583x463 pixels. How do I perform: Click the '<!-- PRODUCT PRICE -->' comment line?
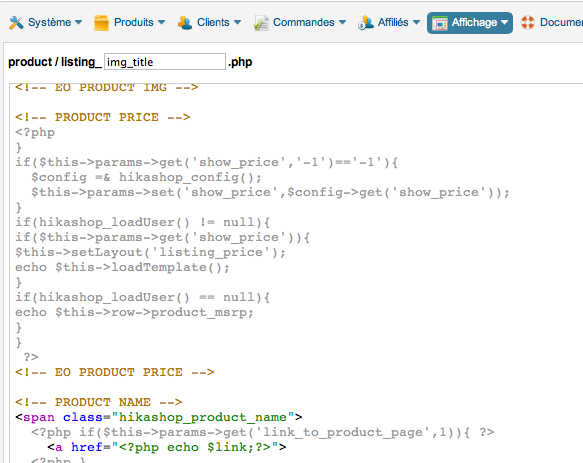click(103, 117)
